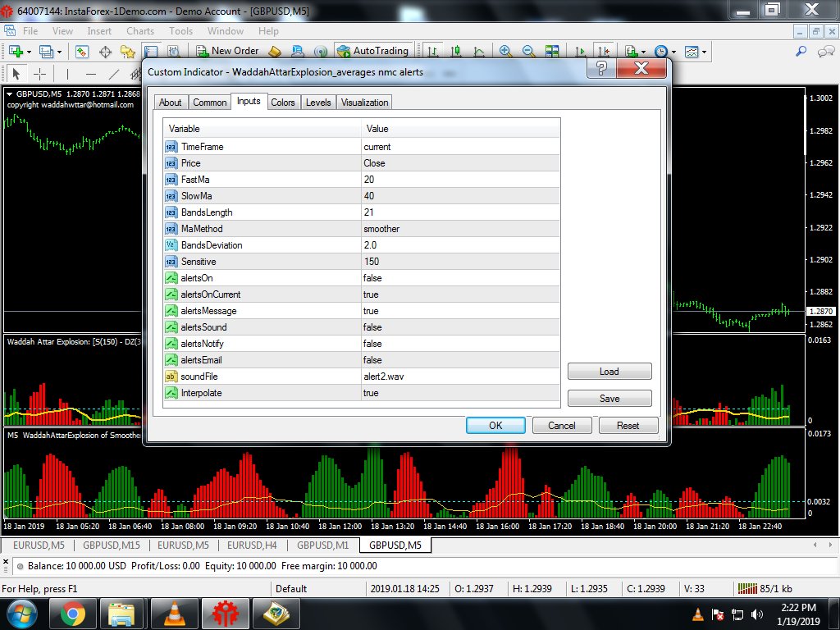Viewport: 840px width, 630px height.
Task: Select the alertsEmail value false
Action: (x=460, y=360)
